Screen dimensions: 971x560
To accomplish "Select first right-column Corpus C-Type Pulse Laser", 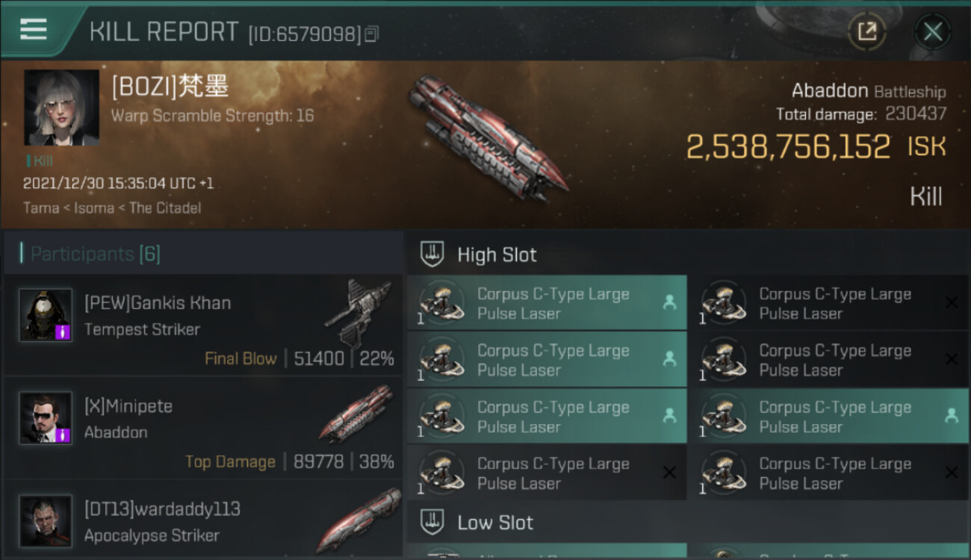I will (828, 303).
